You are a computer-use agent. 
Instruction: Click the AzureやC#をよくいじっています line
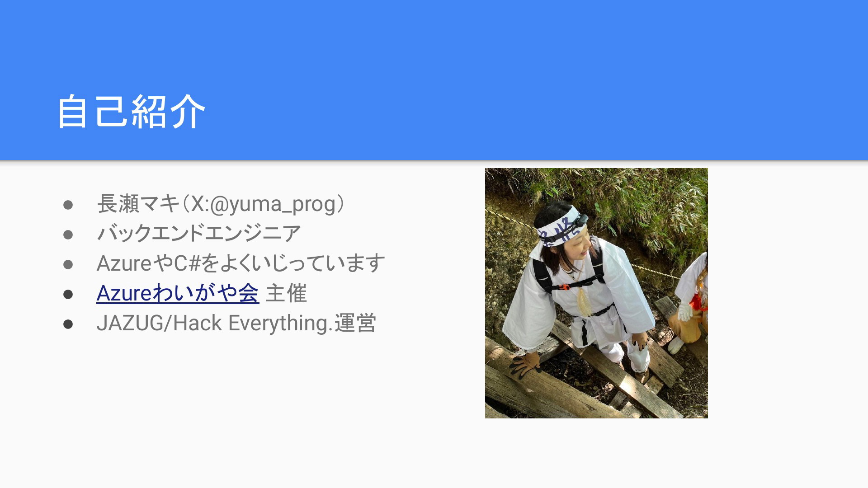241,263
